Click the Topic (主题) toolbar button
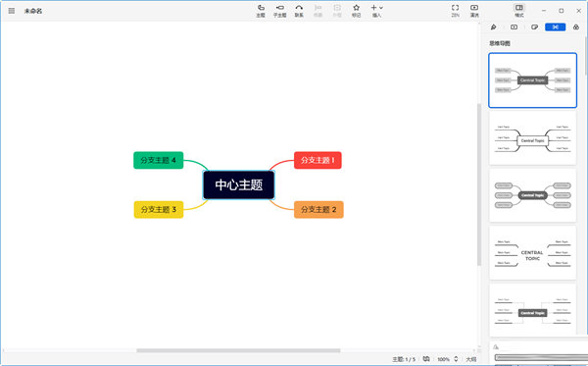Screen dimensions: 588x366 pyautogui.click(x=261, y=11)
